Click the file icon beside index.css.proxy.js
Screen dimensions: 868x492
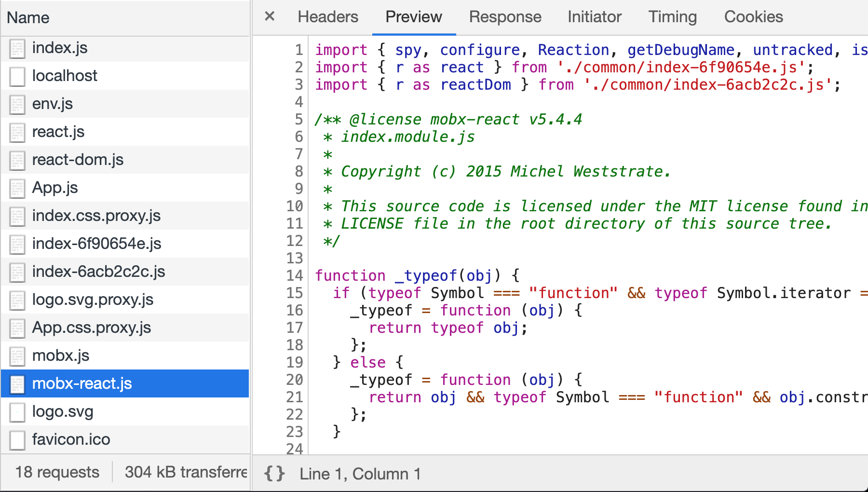(17, 217)
